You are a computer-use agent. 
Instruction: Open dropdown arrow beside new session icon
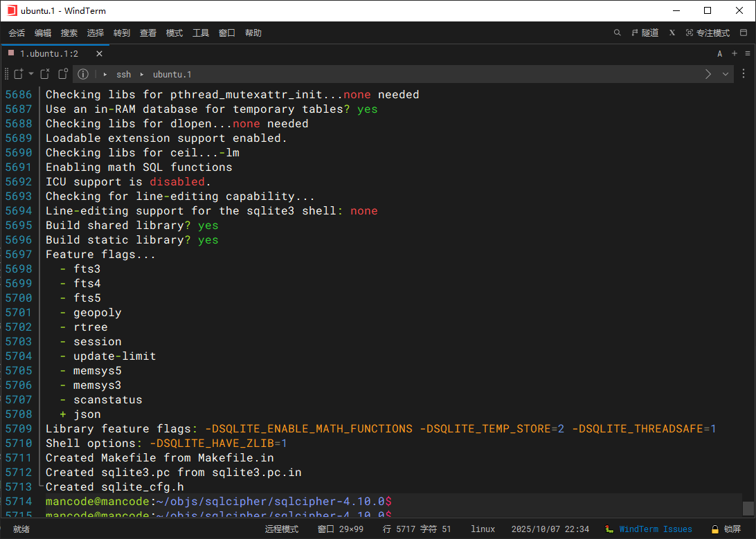pyautogui.click(x=31, y=74)
